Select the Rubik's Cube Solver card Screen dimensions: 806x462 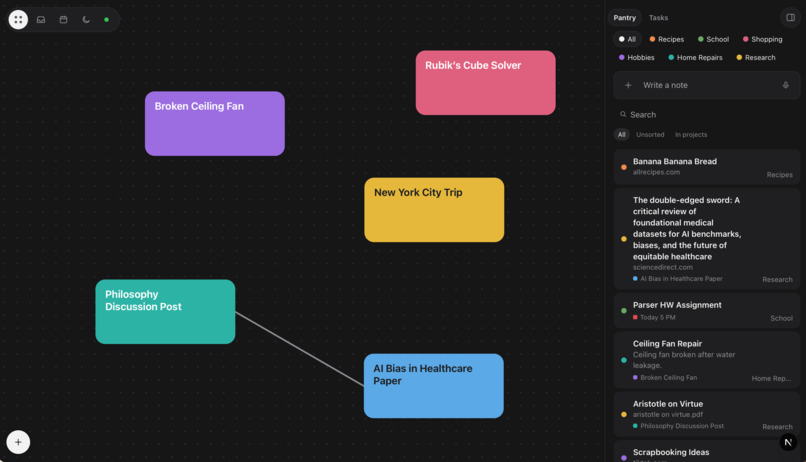(485, 83)
